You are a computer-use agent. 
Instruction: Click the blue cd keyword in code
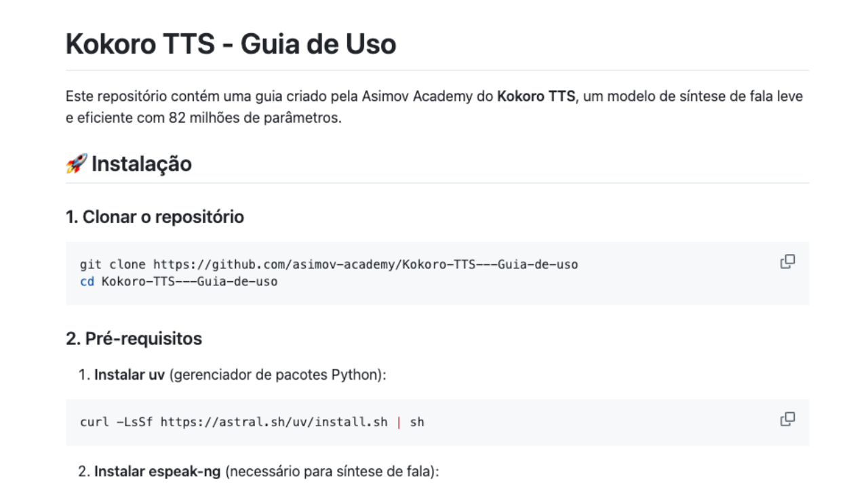87,281
